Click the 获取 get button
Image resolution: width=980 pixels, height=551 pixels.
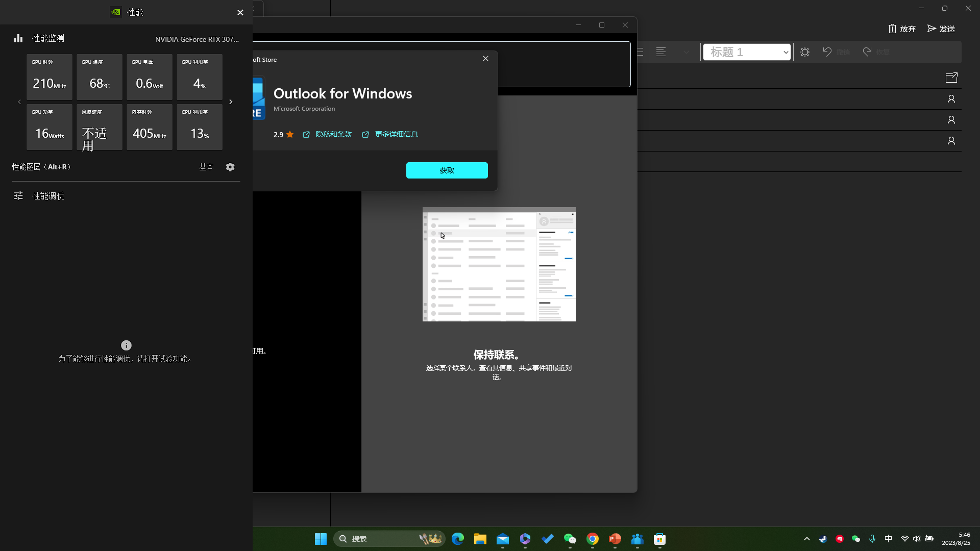click(447, 170)
